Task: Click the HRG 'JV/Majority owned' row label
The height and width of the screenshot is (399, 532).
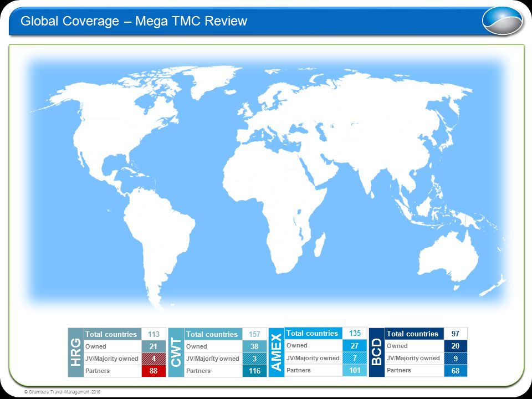Action: coord(112,359)
